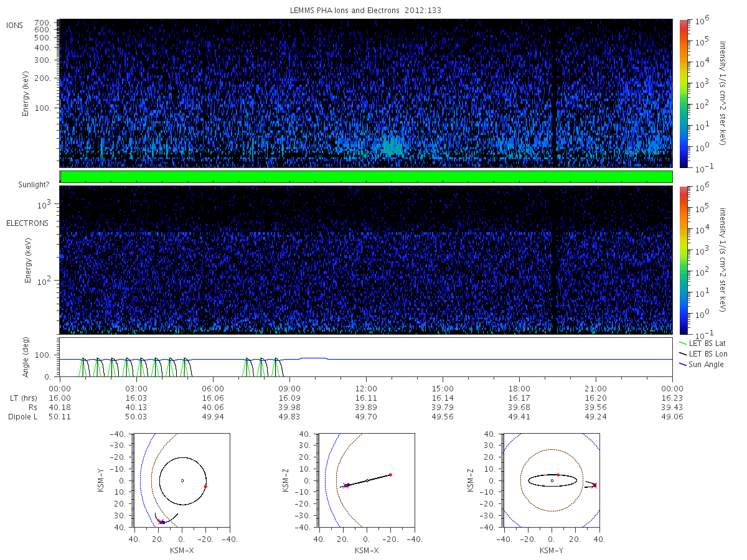Image resolution: width=747 pixels, height=560 pixels.
Task: Click the 18:00 time axis label
Action: click(519, 388)
